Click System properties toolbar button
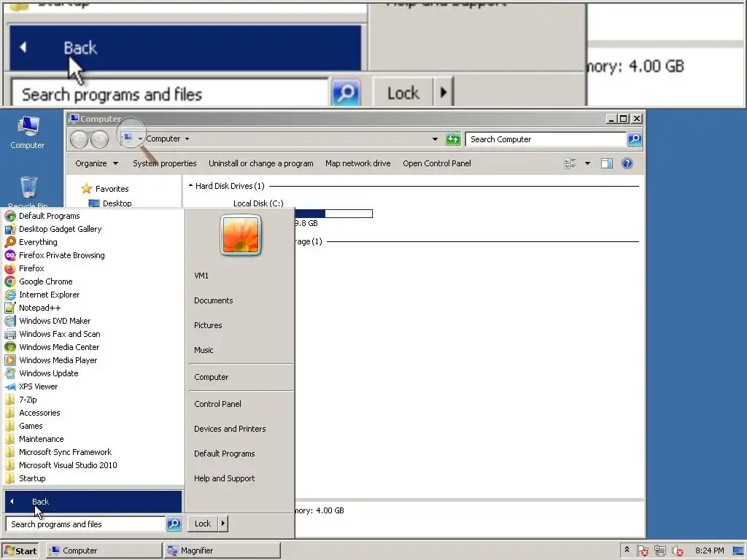 tap(164, 163)
